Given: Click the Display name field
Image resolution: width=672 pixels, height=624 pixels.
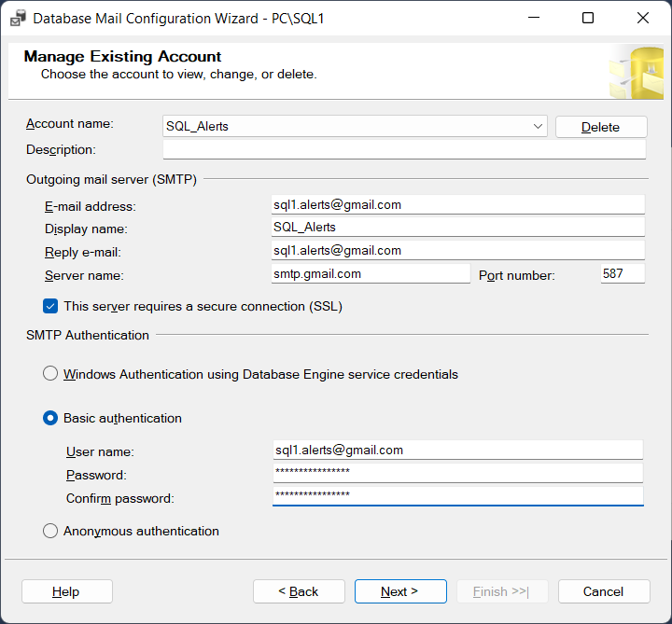Looking at the screenshot, I should (457, 227).
